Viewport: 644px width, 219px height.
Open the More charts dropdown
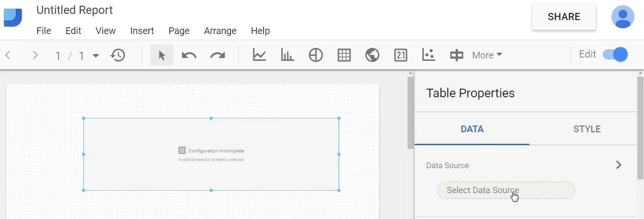click(487, 55)
